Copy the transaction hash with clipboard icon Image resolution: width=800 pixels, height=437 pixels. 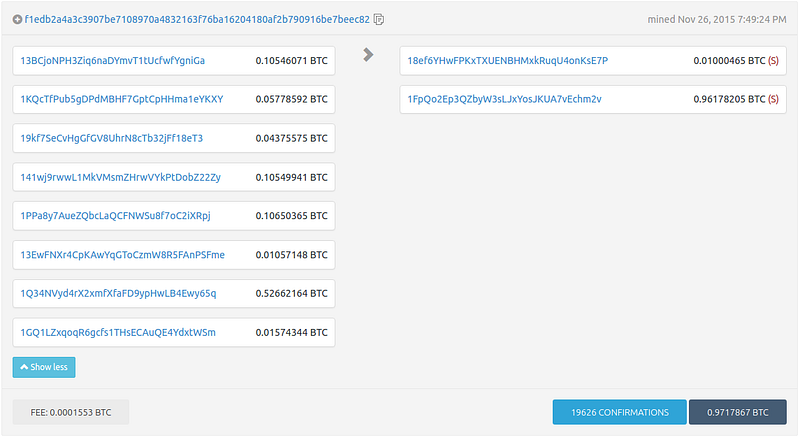(x=379, y=19)
